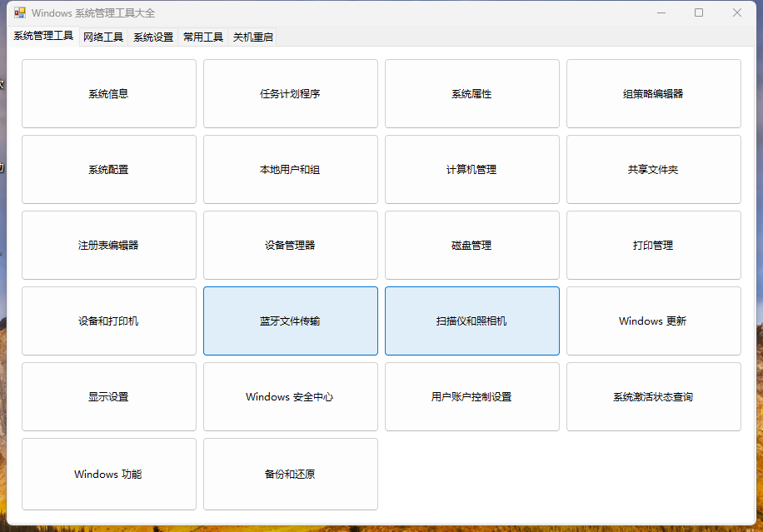Switch to the 网络工具 tab
Screen dimensions: 763x532
[103, 37]
